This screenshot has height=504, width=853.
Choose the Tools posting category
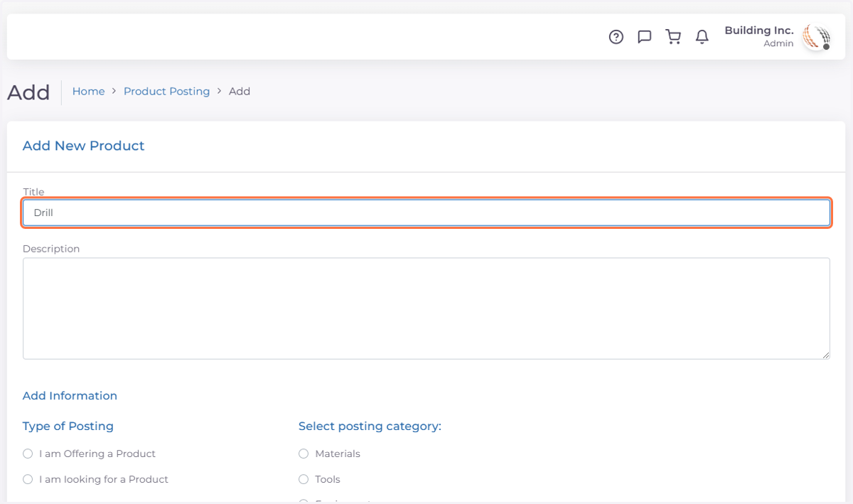point(304,479)
